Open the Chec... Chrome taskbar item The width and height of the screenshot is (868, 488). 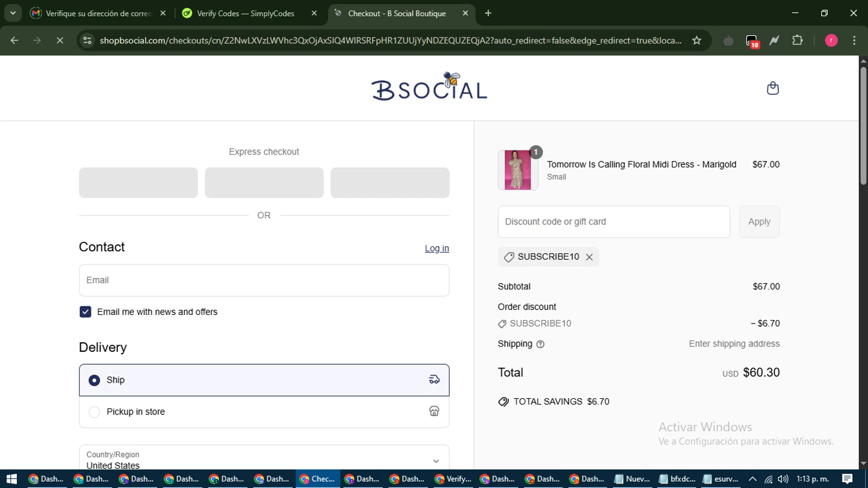318,479
